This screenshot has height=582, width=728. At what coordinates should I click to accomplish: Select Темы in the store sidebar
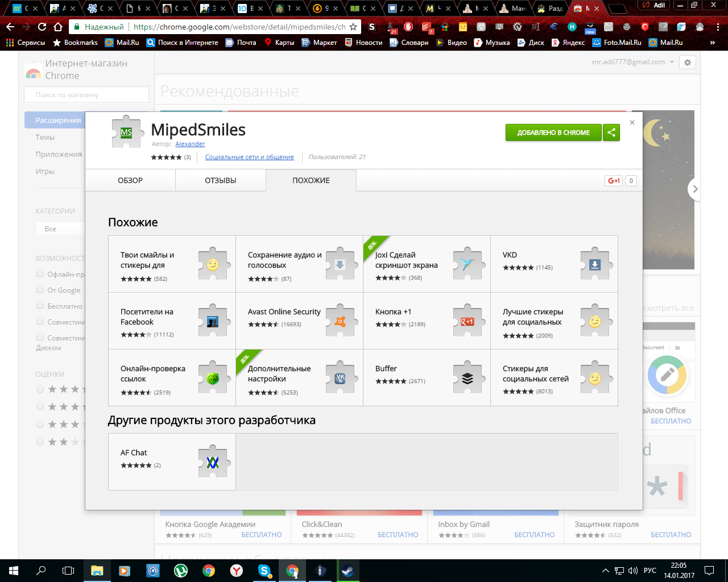pyautogui.click(x=45, y=137)
